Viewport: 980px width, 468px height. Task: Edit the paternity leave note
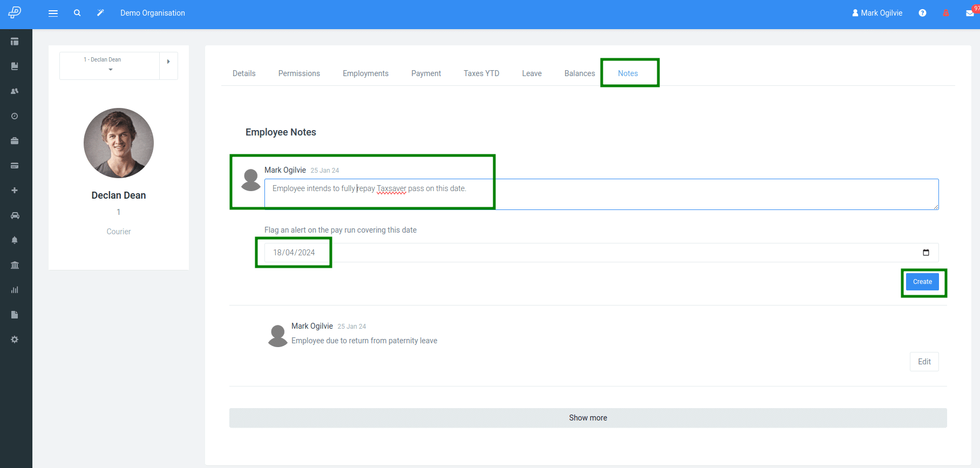[x=924, y=362]
